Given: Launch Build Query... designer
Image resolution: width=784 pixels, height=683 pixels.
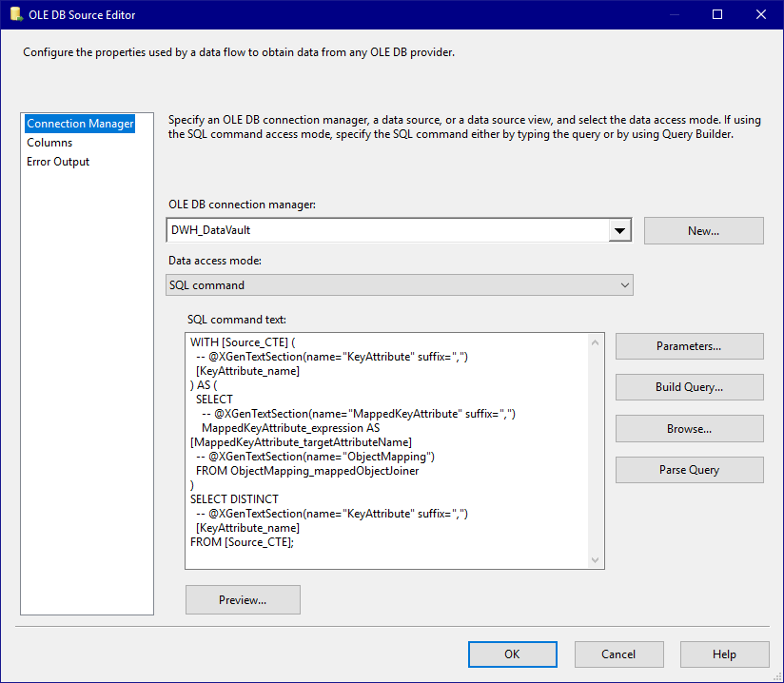Looking at the screenshot, I should [x=689, y=387].
